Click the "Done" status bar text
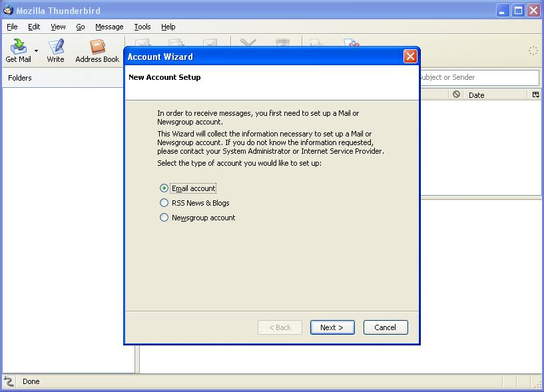 click(x=31, y=381)
